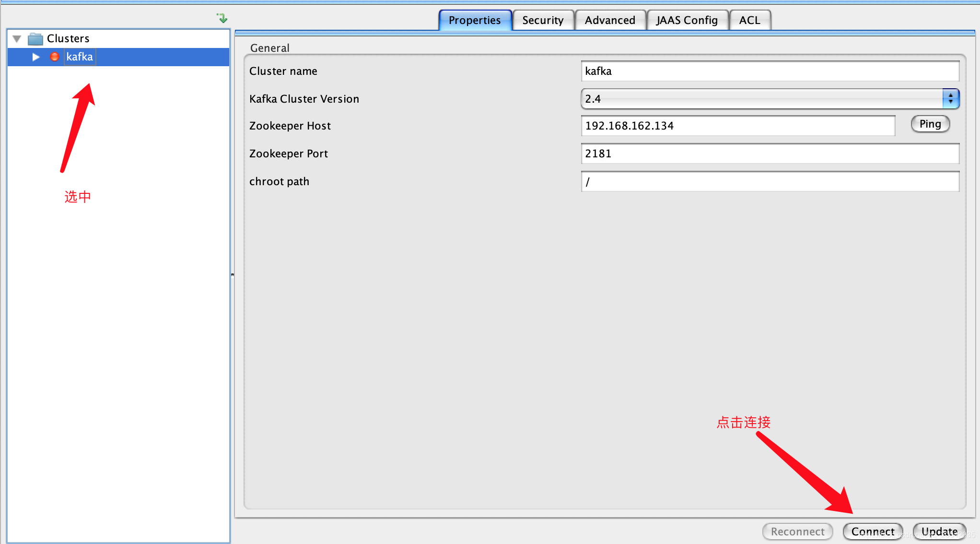Click the Clusters folder icon
Image resolution: width=980 pixels, height=544 pixels.
(x=35, y=38)
